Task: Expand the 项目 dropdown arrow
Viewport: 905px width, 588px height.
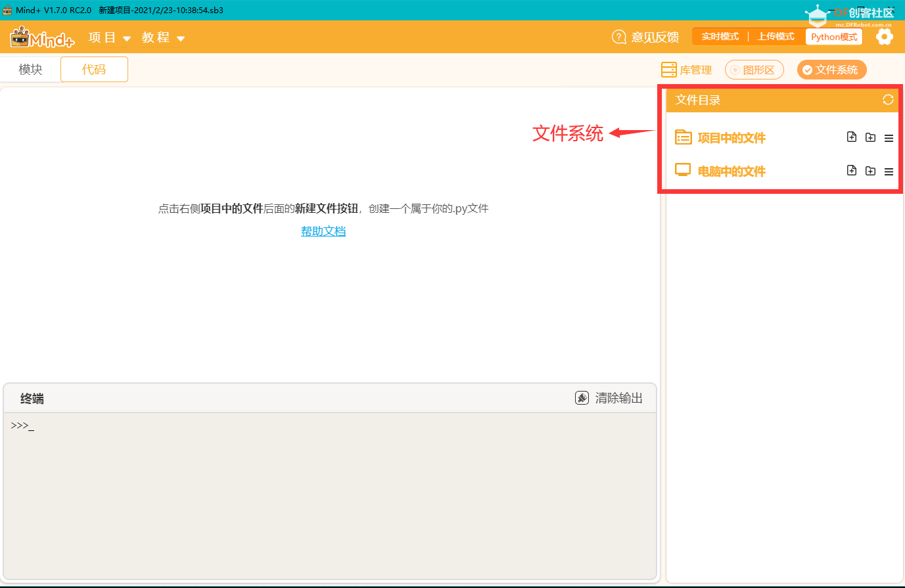Action: 127,39
